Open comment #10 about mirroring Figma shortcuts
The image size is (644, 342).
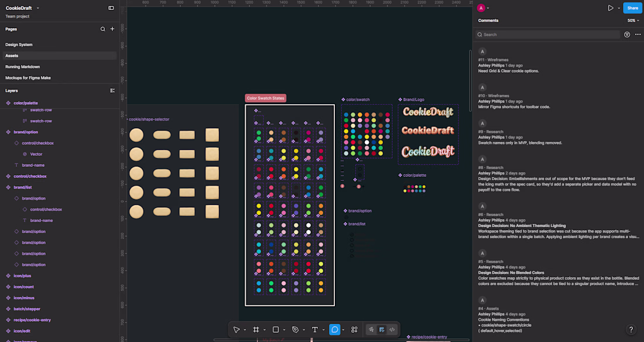[559, 97]
